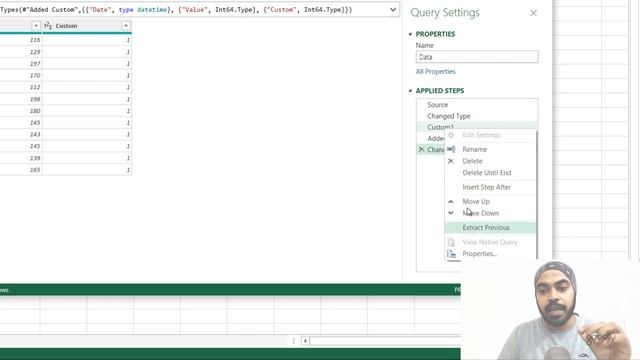Click the Move Up chevron icon
Image resolution: width=640 pixels, height=360 pixels.
(451, 201)
